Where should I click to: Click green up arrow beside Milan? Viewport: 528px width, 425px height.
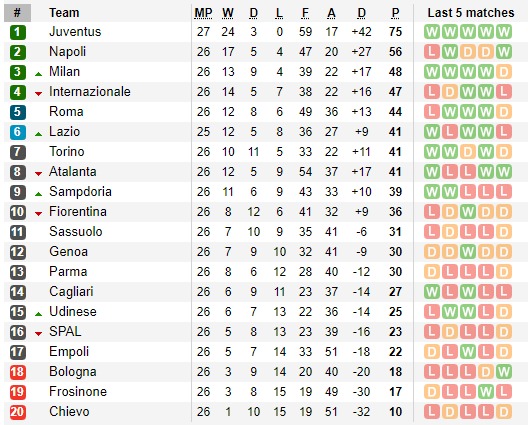point(38,74)
